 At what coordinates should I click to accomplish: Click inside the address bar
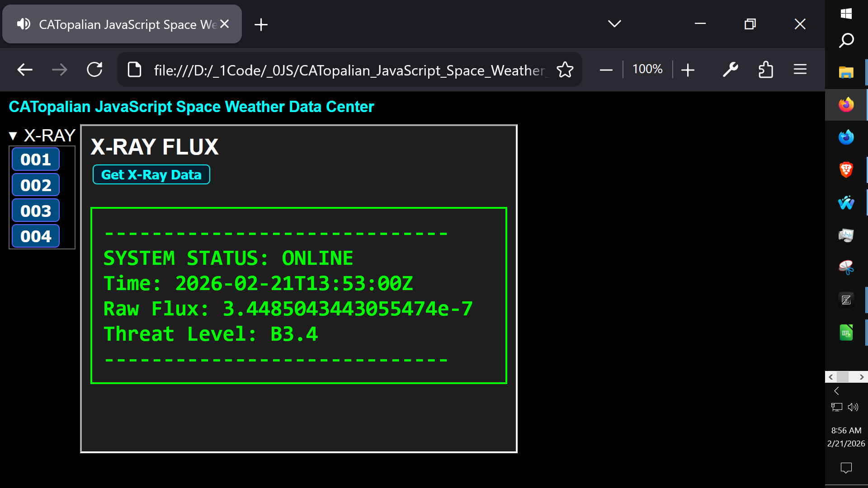click(348, 70)
